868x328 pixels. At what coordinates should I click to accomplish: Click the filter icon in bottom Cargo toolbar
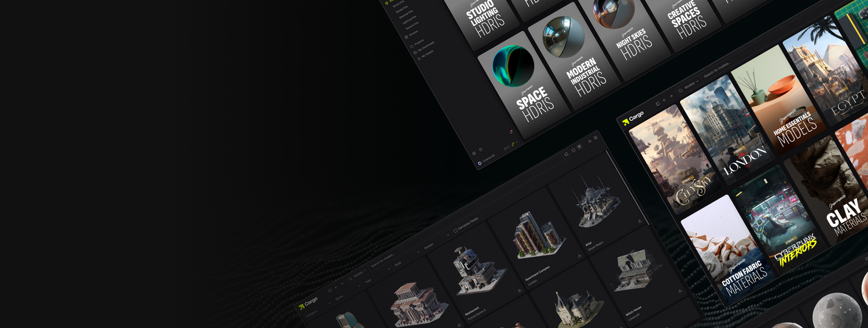(580, 147)
